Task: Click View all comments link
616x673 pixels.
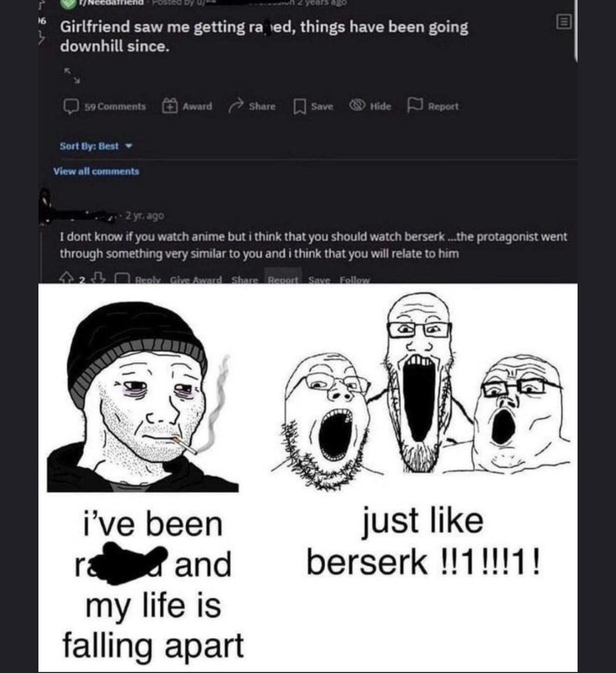Action: click(x=96, y=171)
